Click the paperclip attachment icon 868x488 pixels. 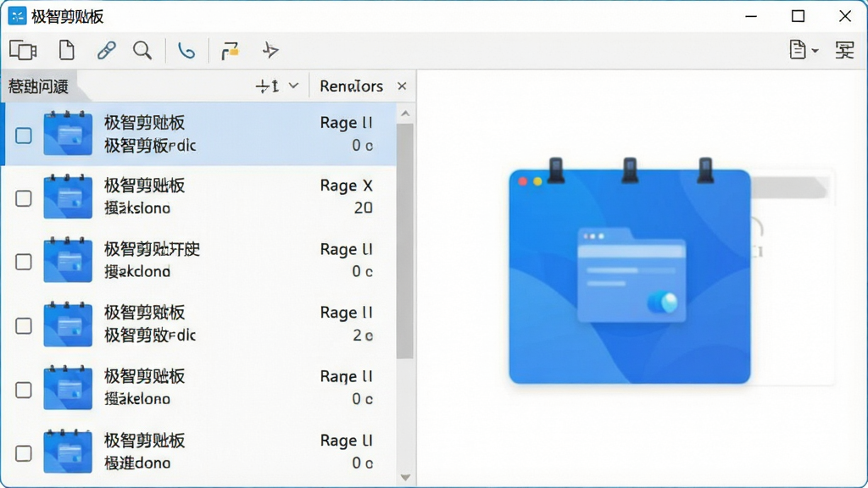coord(106,50)
